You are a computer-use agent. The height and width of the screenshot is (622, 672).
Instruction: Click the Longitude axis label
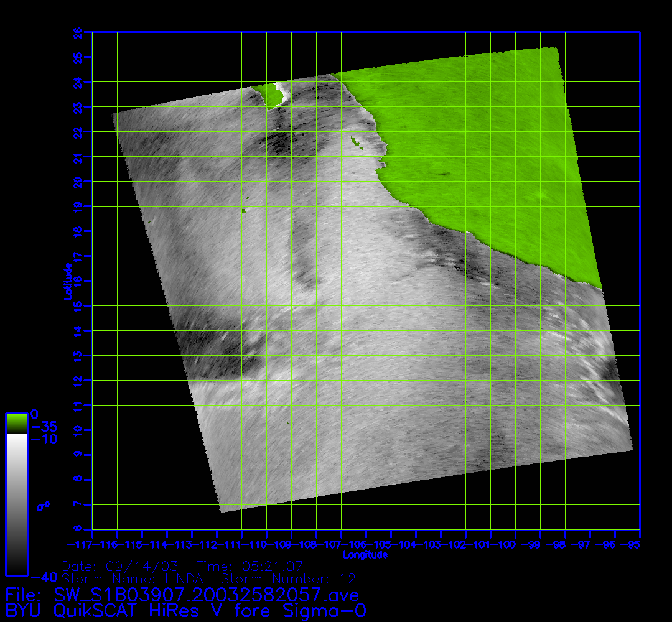(x=365, y=554)
